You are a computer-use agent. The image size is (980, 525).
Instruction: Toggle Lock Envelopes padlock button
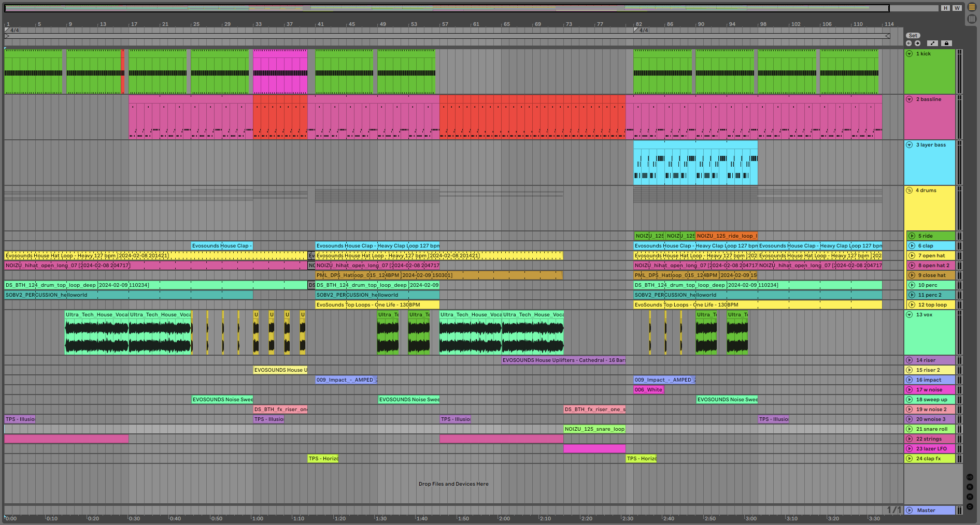(946, 43)
